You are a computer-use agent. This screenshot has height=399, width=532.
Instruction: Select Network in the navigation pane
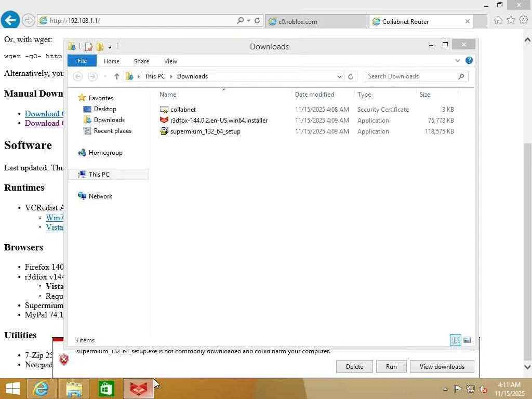(100, 196)
